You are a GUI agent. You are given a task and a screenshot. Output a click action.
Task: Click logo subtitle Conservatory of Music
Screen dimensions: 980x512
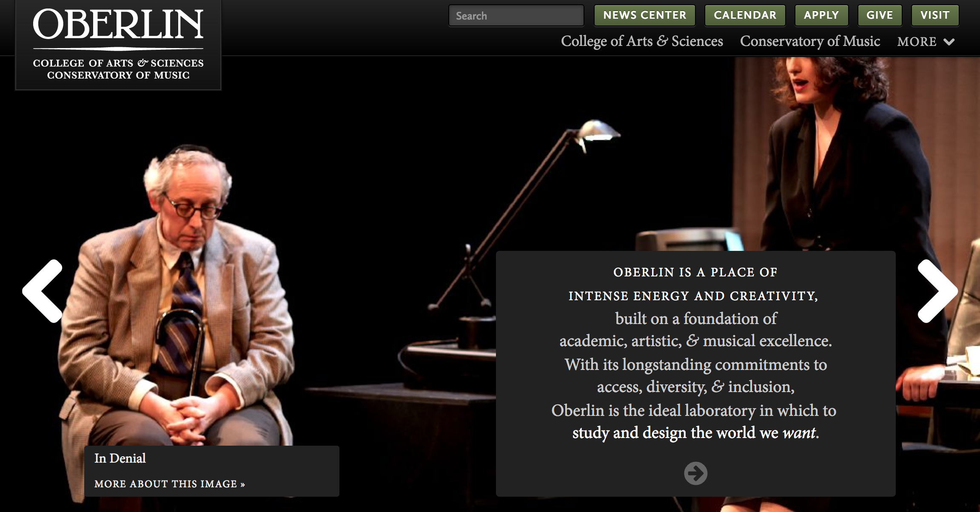click(x=118, y=75)
